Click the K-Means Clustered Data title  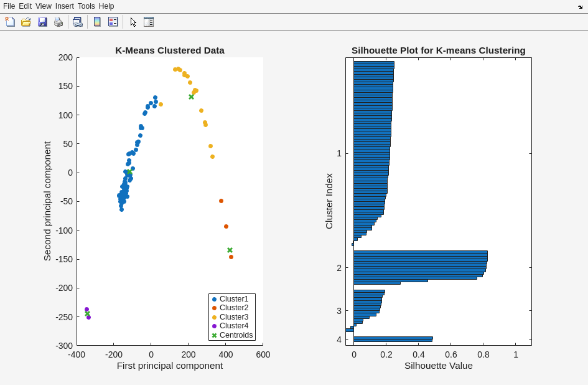point(170,50)
